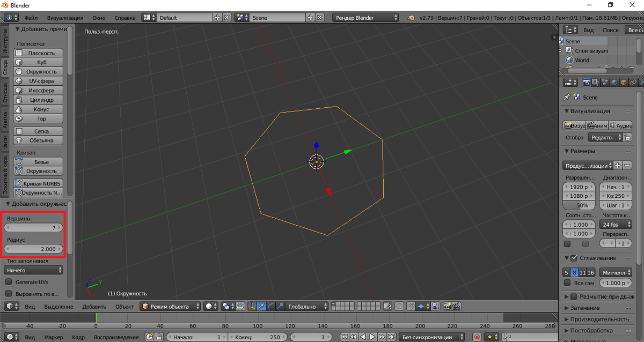Open the Scene properties tab icon
The height and width of the screenshot is (342, 644).
click(x=605, y=83)
